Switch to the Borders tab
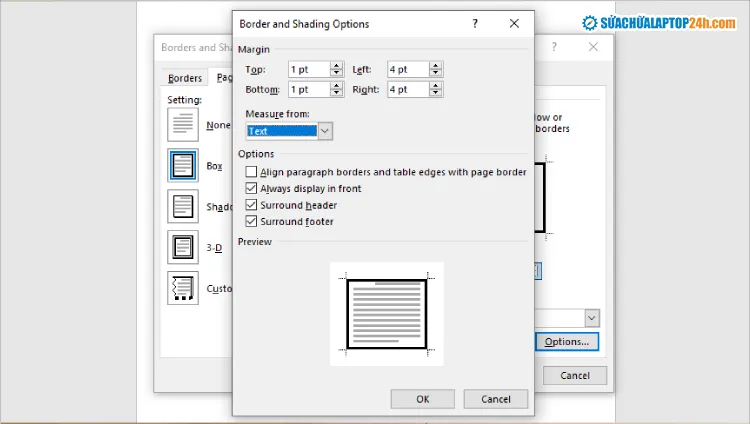Viewport: 750px width, 424px height. 185,78
